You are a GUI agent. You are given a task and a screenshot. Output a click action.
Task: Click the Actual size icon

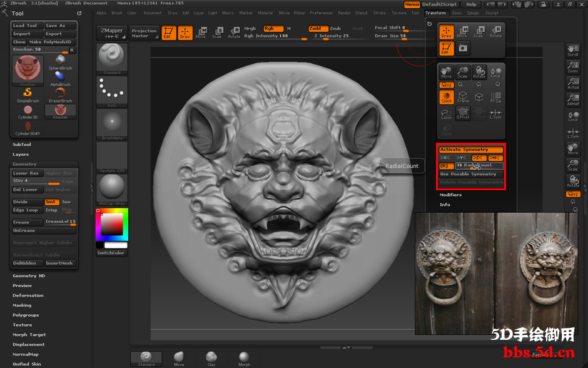(x=572, y=83)
